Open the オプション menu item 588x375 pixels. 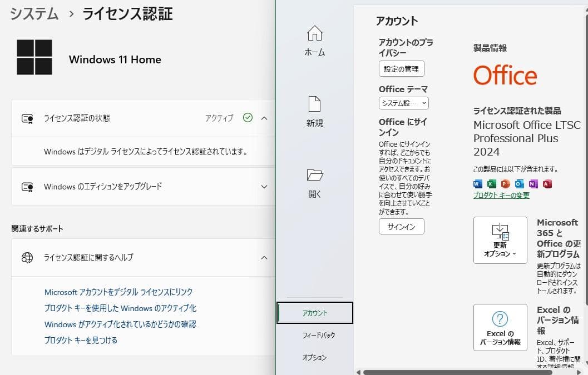[315, 358]
